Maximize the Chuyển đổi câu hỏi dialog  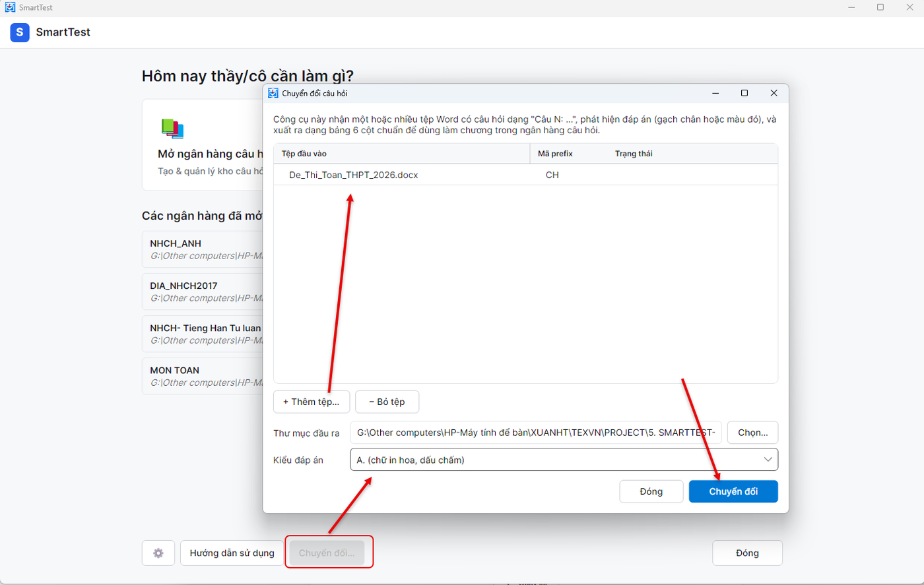pyautogui.click(x=744, y=93)
